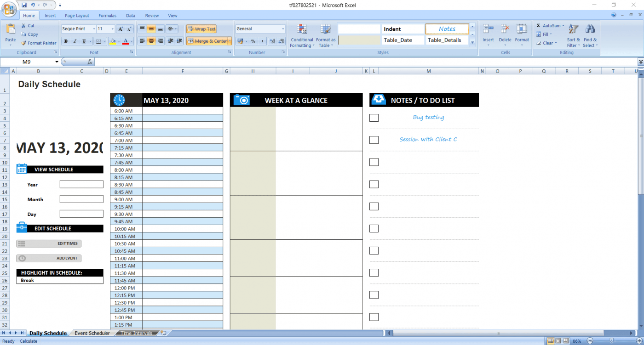Viewport: 644px width, 345px height.
Task: Check the box next to Session with Client C
Action: (x=374, y=140)
